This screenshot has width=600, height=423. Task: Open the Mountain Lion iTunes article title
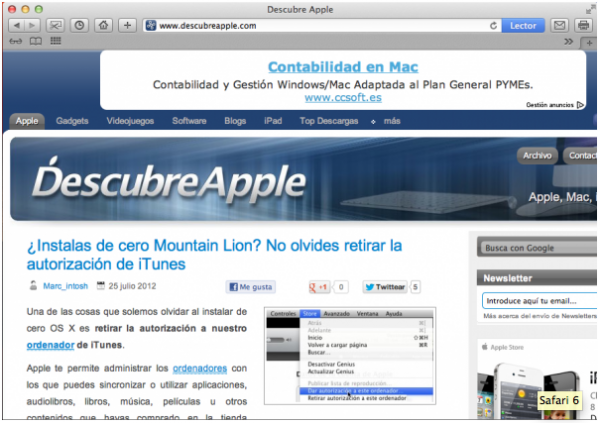(214, 255)
